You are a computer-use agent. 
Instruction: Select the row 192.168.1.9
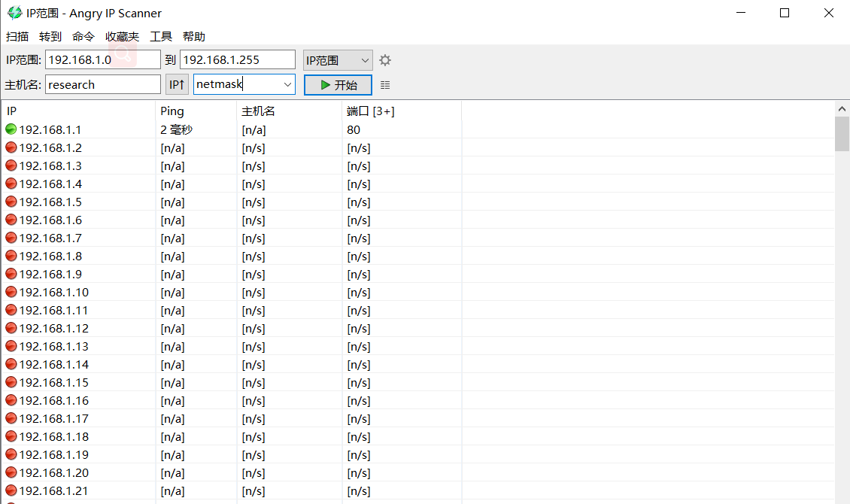coord(417,275)
